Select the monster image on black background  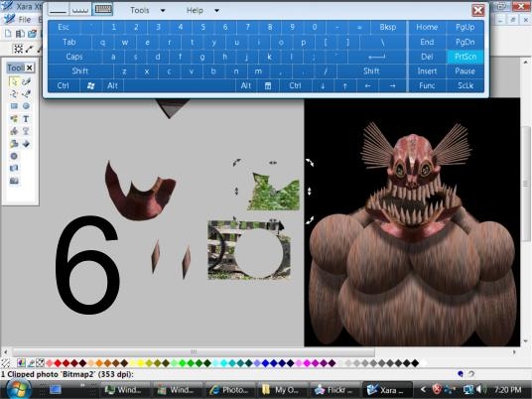tap(412, 222)
